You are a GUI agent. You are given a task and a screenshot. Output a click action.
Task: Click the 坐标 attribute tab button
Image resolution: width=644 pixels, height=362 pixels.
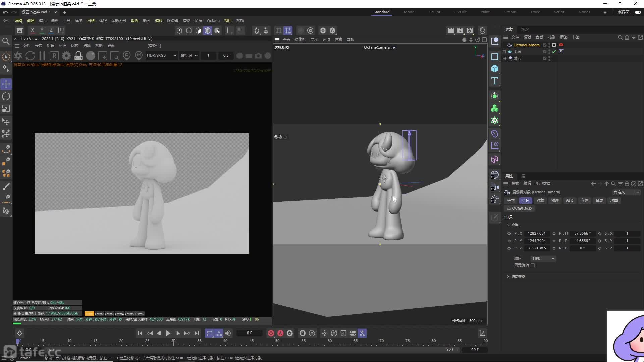[x=526, y=200]
